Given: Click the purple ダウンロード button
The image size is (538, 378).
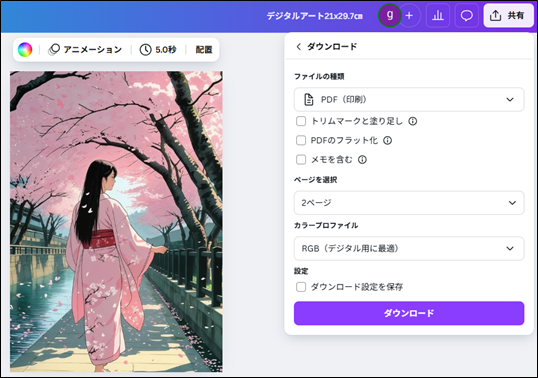Looking at the screenshot, I should point(409,313).
